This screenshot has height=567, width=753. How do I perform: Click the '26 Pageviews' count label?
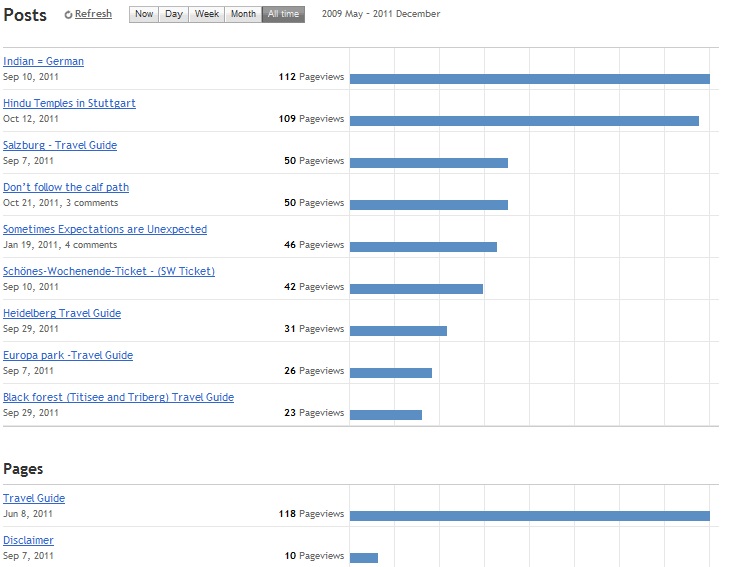coord(314,371)
